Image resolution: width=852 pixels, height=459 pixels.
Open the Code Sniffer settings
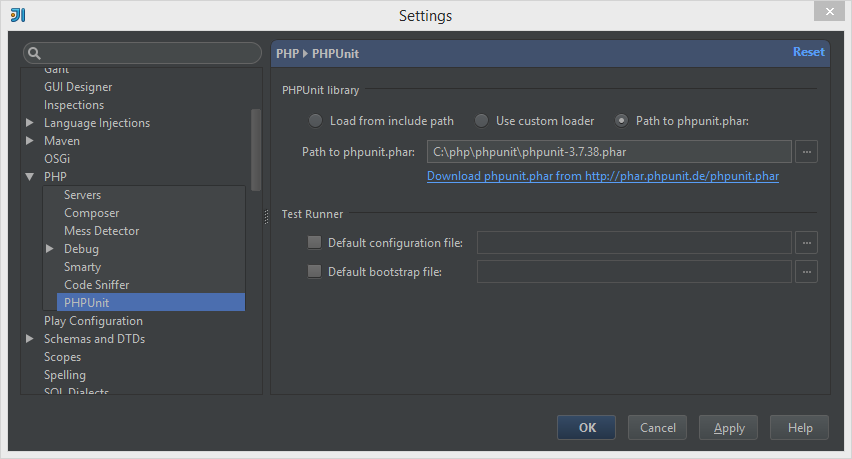[x=96, y=285]
